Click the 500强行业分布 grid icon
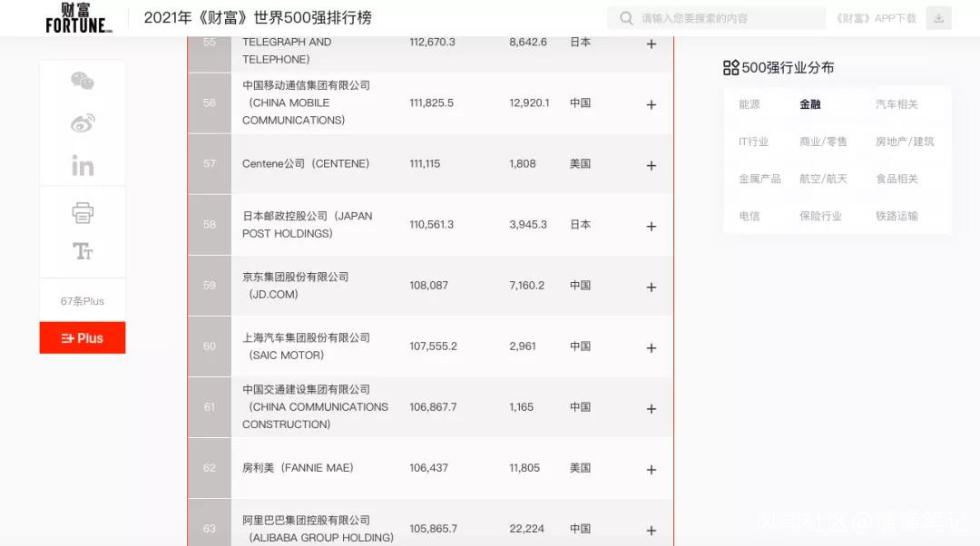The width and height of the screenshot is (980, 546). (730, 67)
